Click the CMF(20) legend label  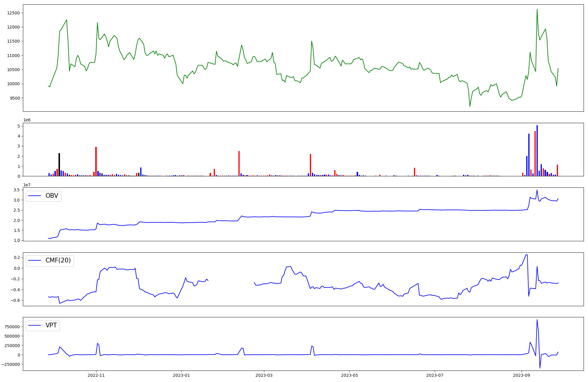tap(58, 260)
